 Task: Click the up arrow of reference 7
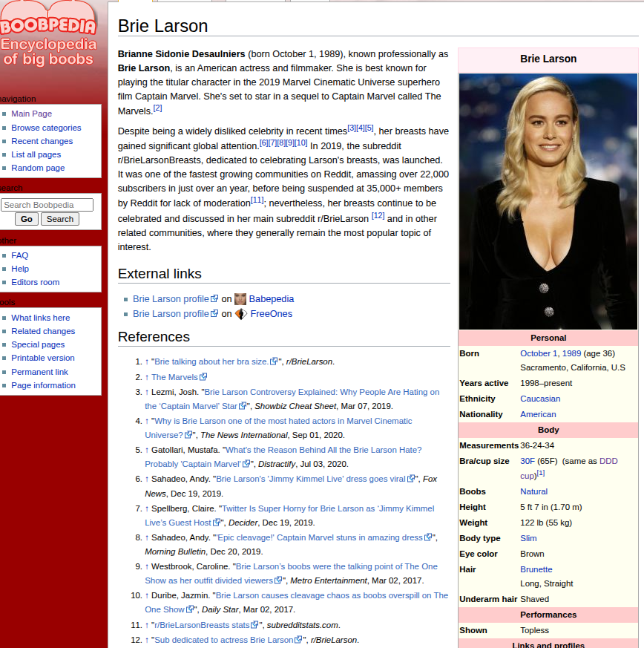tap(147, 508)
